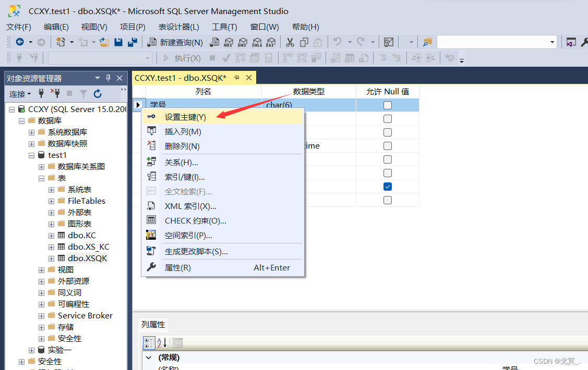This screenshot has width=588, height=370.
Task: Click the Cut scissors icon
Action: [290, 42]
